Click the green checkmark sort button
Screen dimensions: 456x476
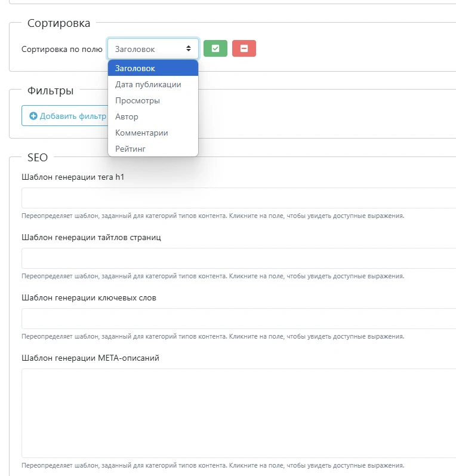click(x=215, y=49)
